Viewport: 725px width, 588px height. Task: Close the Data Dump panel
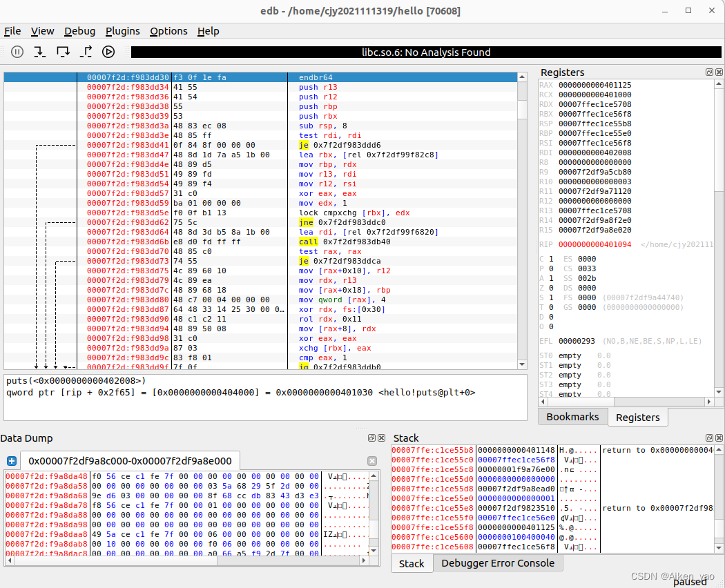click(381, 438)
